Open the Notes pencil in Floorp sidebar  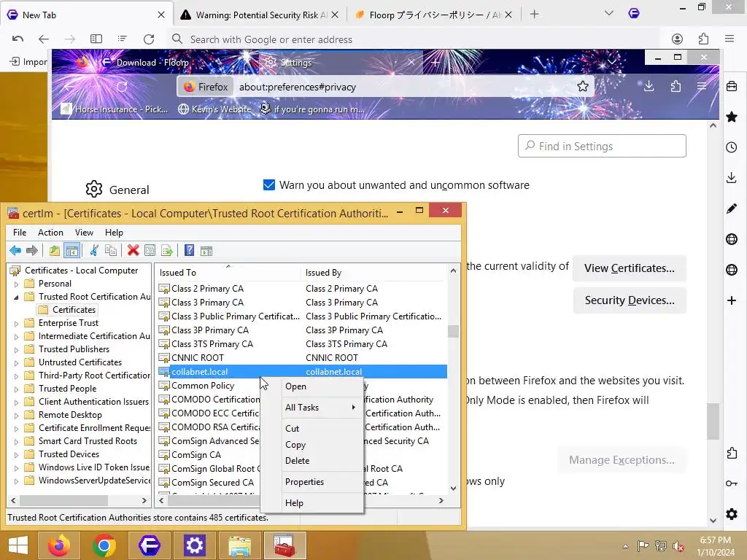(x=732, y=209)
